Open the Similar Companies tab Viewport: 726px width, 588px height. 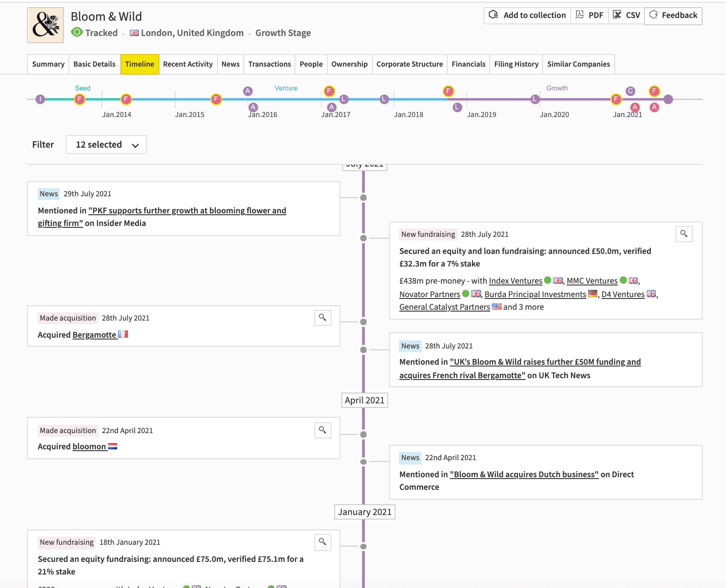point(579,64)
